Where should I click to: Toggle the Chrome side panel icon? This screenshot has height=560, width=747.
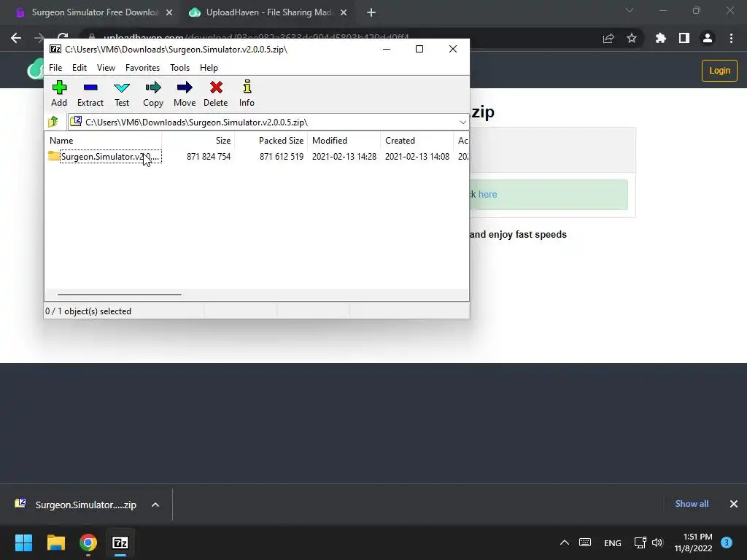point(684,38)
